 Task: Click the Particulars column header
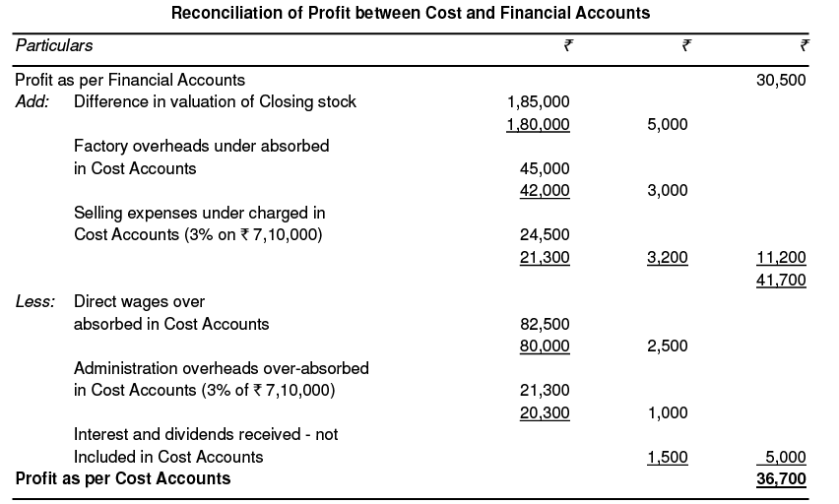pyautogui.click(x=54, y=45)
